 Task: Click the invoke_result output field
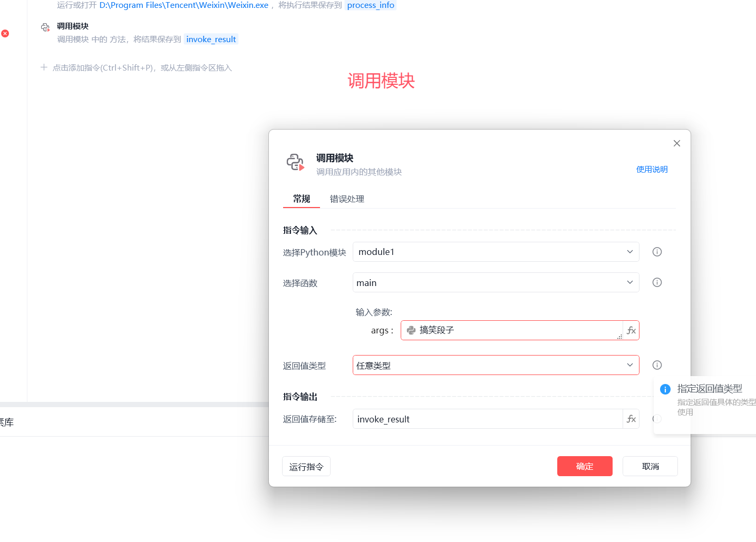point(488,419)
